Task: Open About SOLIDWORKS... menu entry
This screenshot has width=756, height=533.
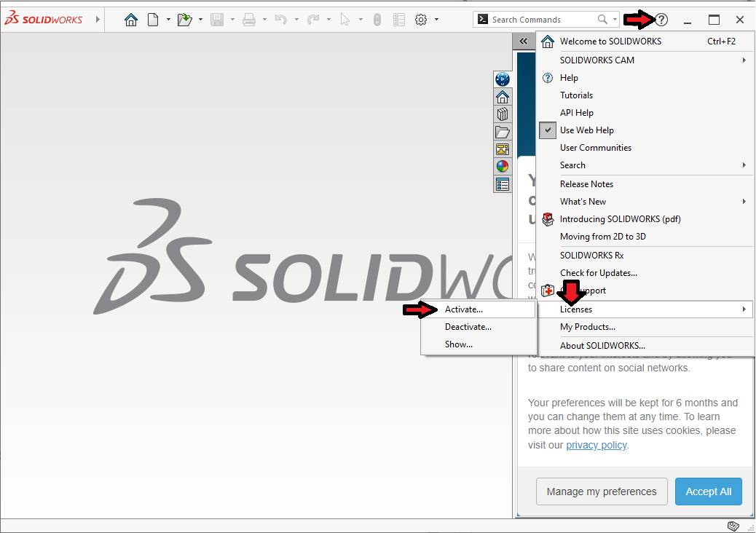Action: point(645,346)
